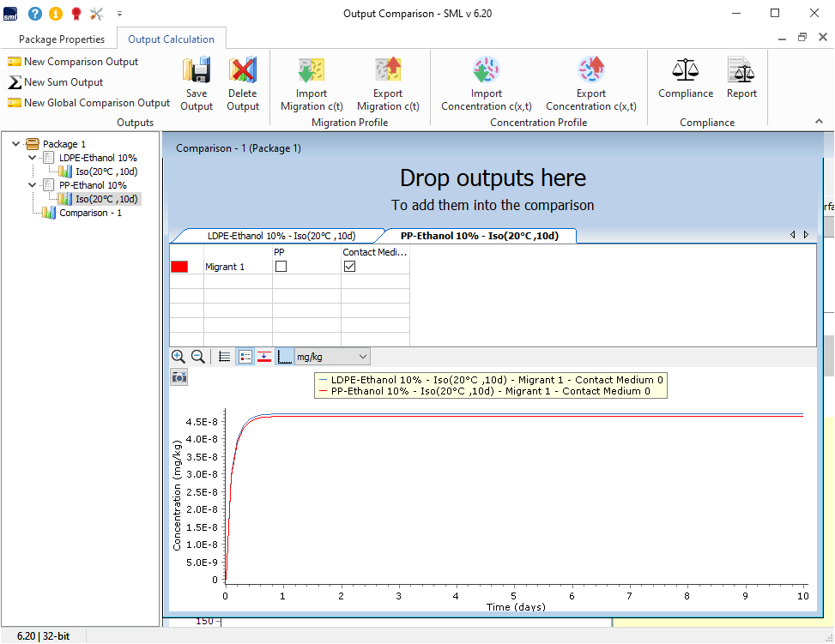
Task: Switch to the Package Properties tab
Action: click(62, 39)
